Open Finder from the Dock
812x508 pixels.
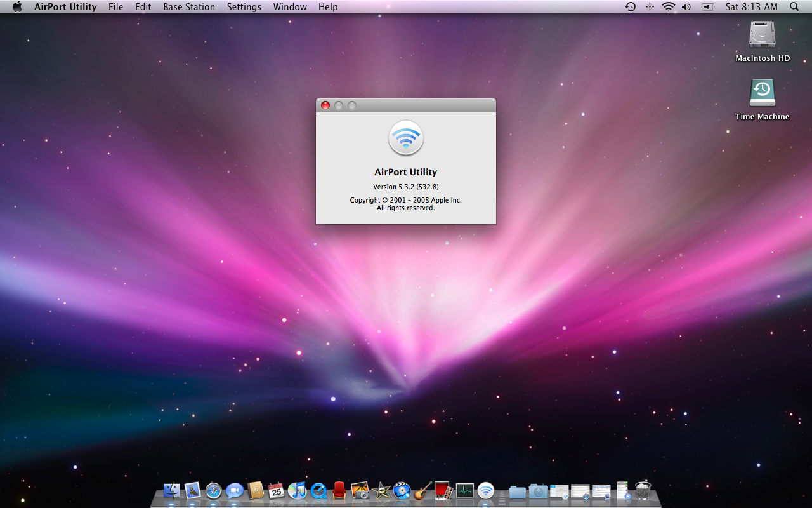pos(172,490)
